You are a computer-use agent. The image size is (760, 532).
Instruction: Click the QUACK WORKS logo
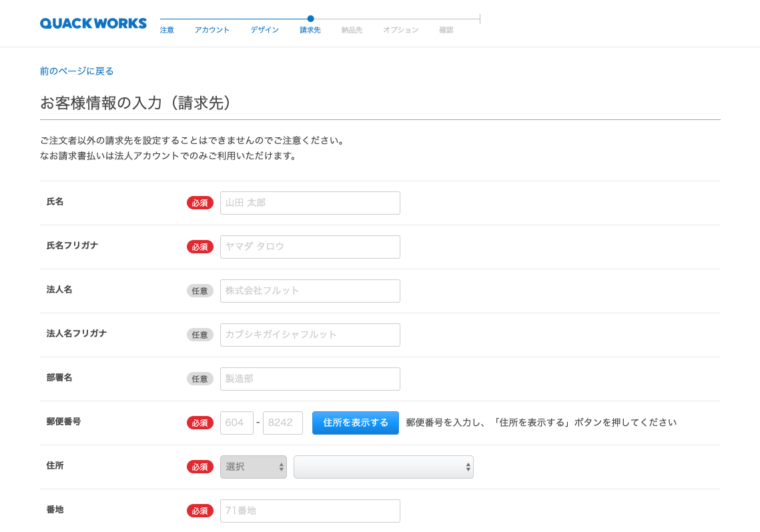(93, 23)
